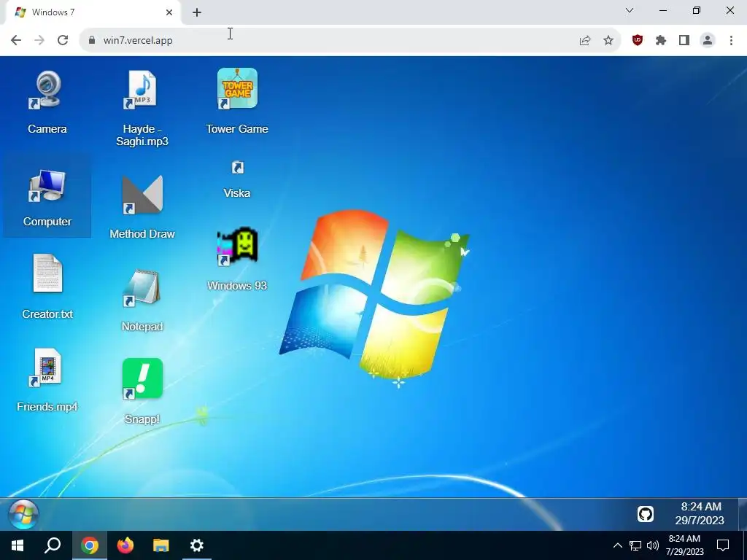Viewport: 747px width, 560px height.
Task: Click the host clock 8:24 AM 7/29/2023
Action: pos(684,545)
